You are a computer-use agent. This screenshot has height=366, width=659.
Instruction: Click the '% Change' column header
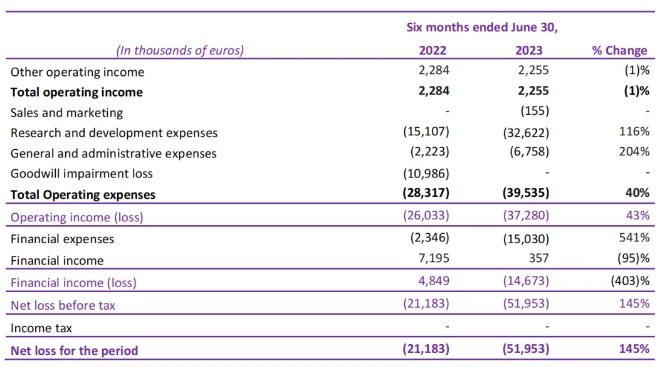(x=619, y=50)
